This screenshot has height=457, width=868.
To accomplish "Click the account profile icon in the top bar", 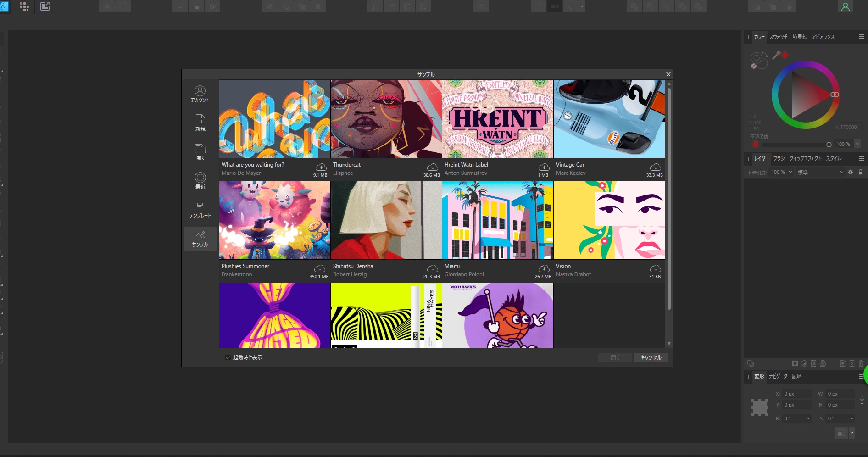I will point(845,6).
